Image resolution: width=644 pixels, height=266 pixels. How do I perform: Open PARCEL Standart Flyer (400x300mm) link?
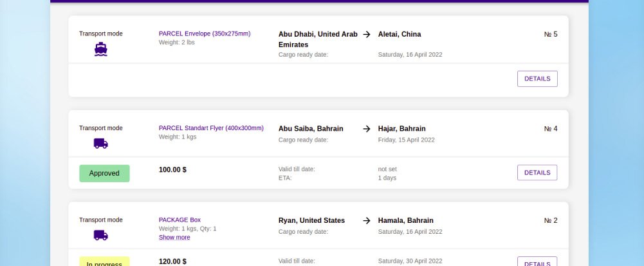(x=211, y=128)
